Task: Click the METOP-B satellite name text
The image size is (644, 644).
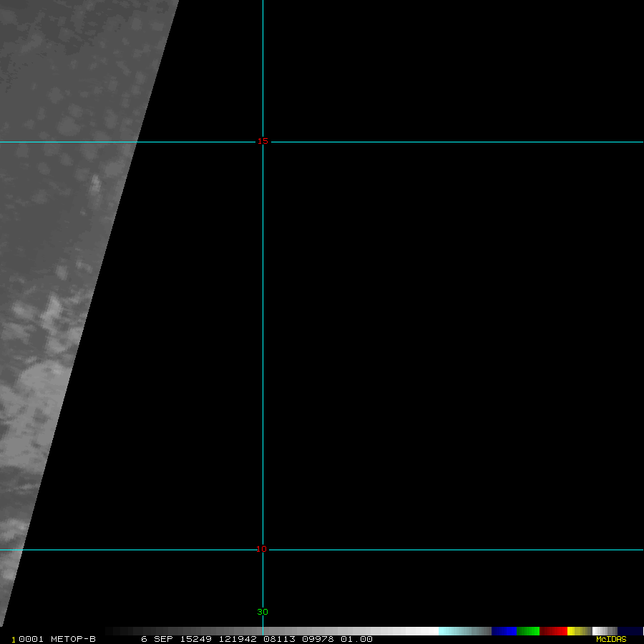Action: tap(73, 639)
